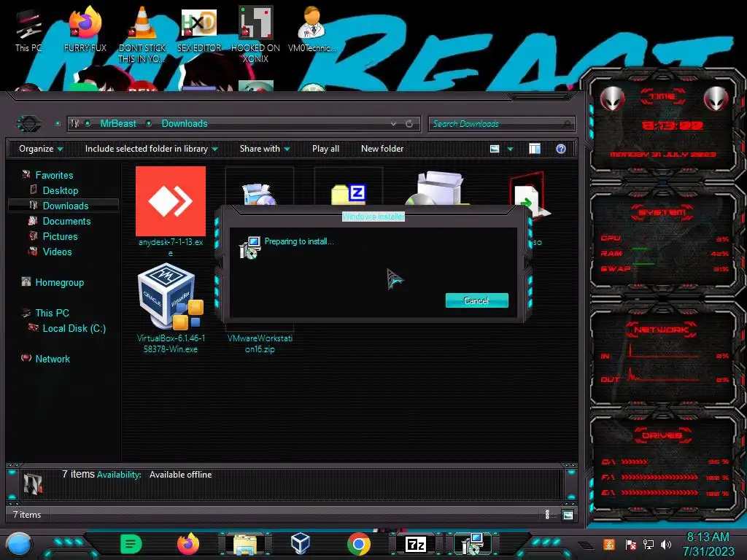The image size is (747, 560).
Task: Open Local Disk (C:) in navigation pane
Action: tap(74, 328)
